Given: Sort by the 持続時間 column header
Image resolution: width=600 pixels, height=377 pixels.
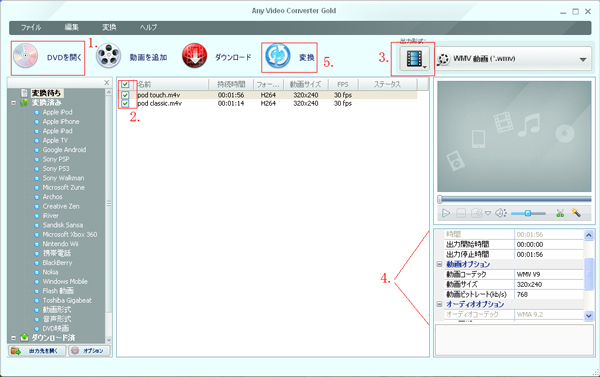Looking at the screenshot, I should pyautogui.click(x=231, y=84).
